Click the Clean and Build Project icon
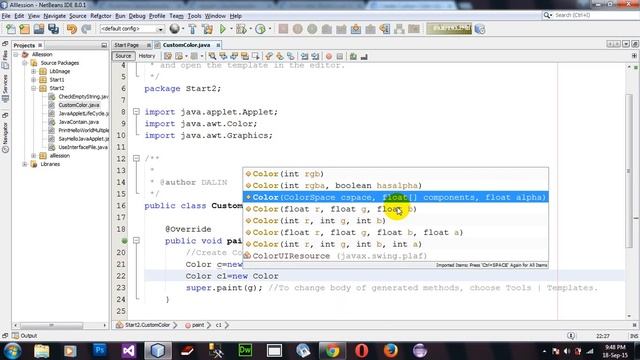 (207, 29)
